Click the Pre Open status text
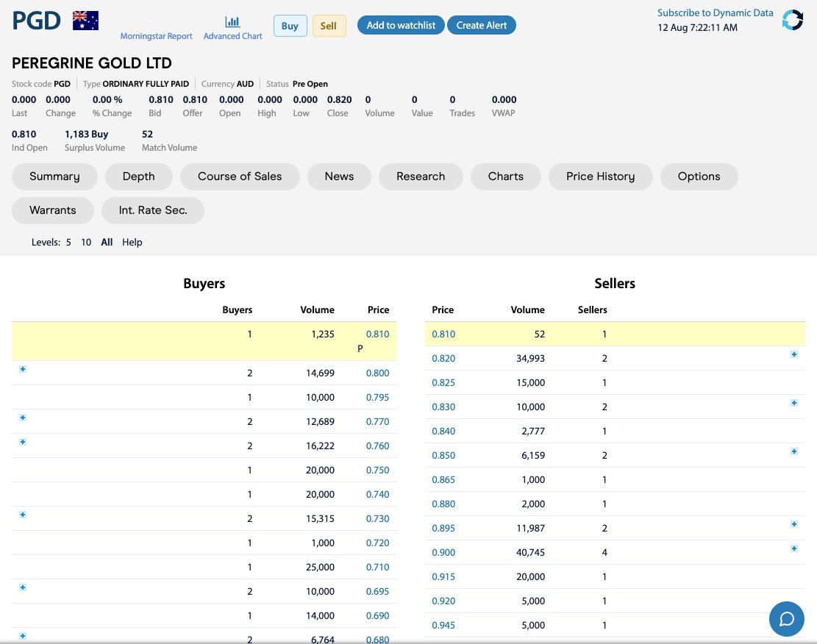 pyautogui.click(x=310, y=84)
